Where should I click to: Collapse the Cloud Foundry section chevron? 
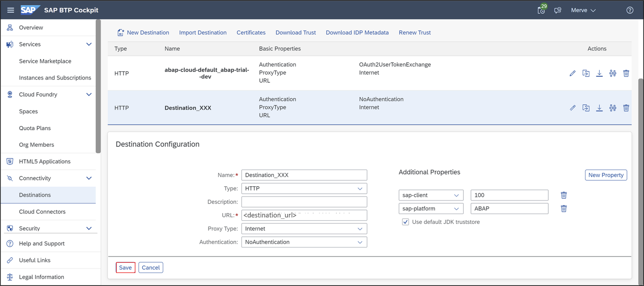coord(89,94)
